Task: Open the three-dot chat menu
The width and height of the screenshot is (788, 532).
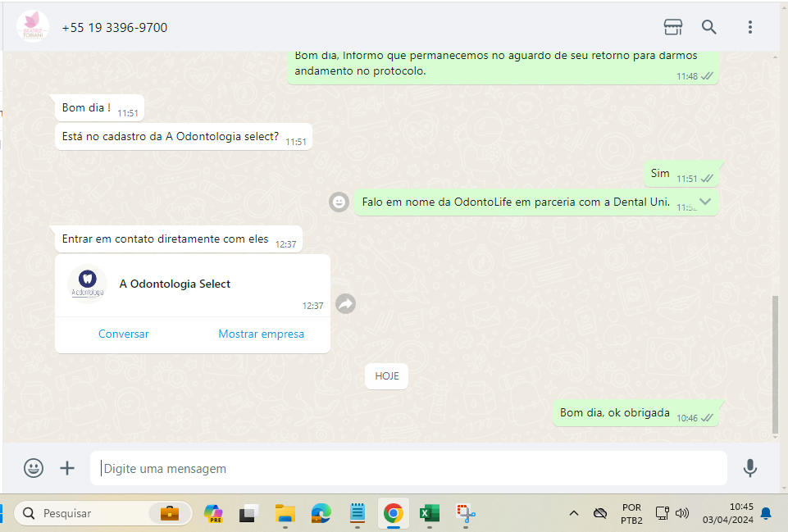Action: click(x=749, y=27)
